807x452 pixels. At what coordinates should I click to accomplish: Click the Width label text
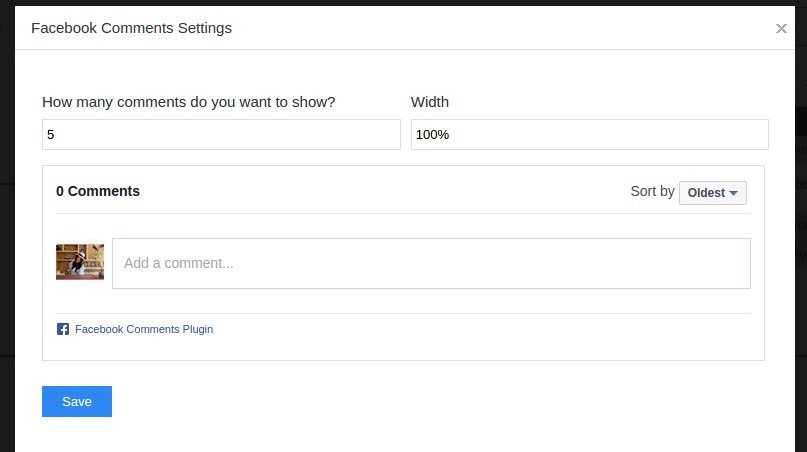[x=430, y=102]
